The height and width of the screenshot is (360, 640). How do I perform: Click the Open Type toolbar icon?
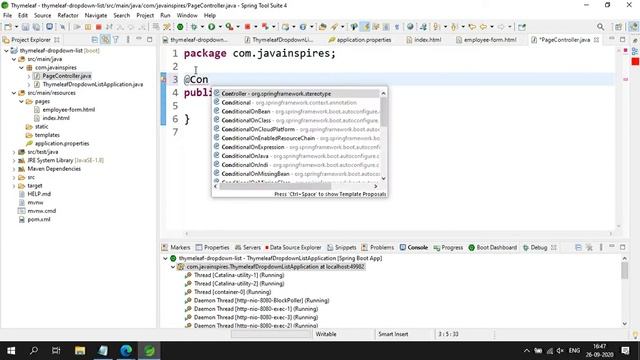click(x=322, y=27)
